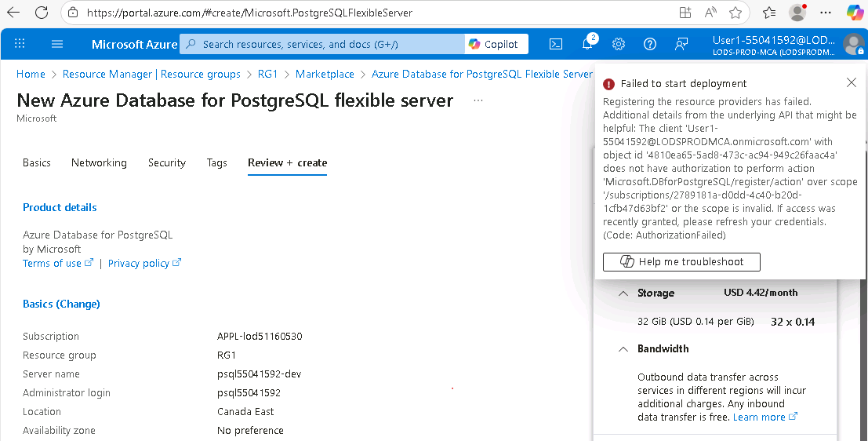Open the Marketplace breadcrumb link
Screen dimensions: 868x441
point(325,75)
